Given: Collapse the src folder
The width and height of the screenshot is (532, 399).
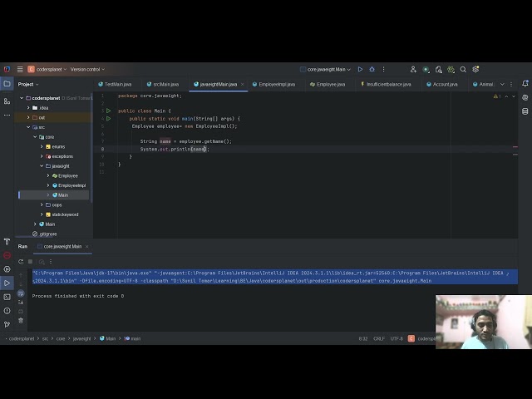Looking at the screenshot, I should tap(28, 127).
